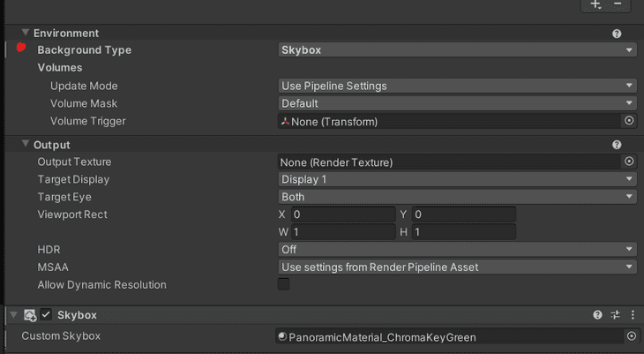Click the minus remove button
The image size is (644, 354).
(x=618, y=4)
